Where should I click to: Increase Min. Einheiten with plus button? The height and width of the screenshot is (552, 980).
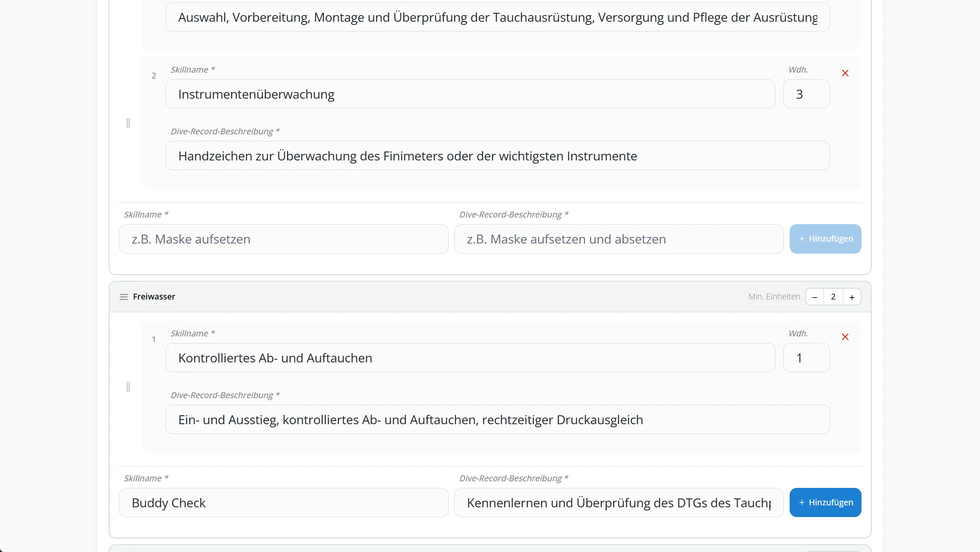[852, 297]
